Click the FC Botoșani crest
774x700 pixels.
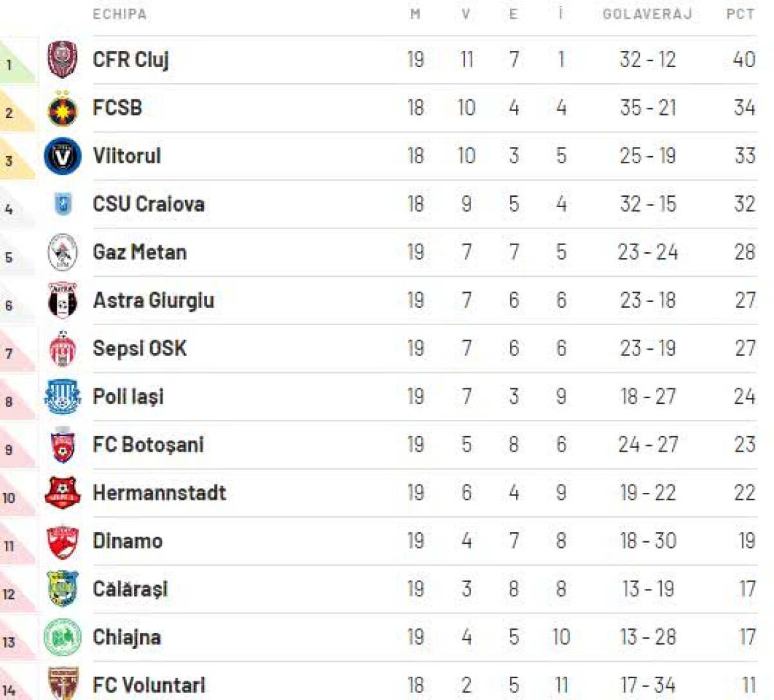[63, 445]
